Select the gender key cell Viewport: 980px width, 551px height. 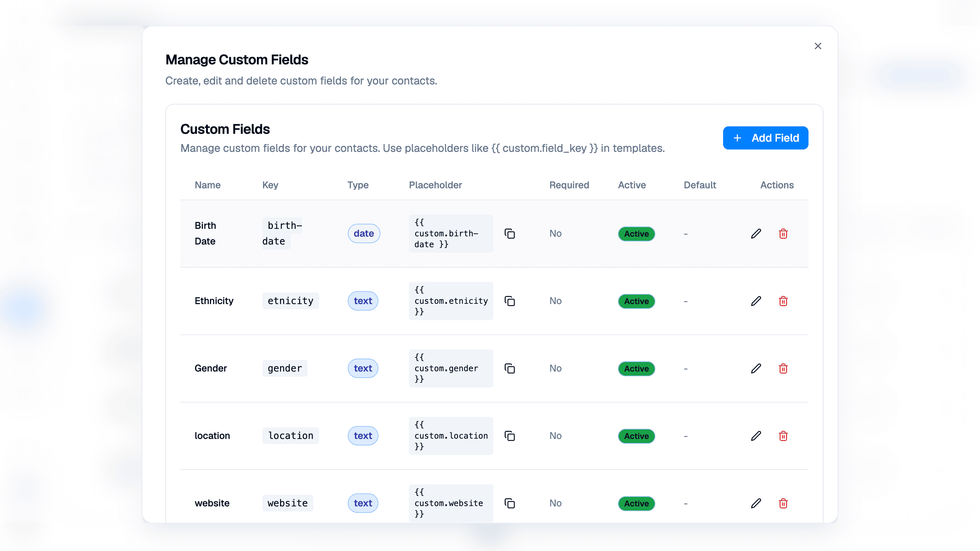click(x=284, y=368)
